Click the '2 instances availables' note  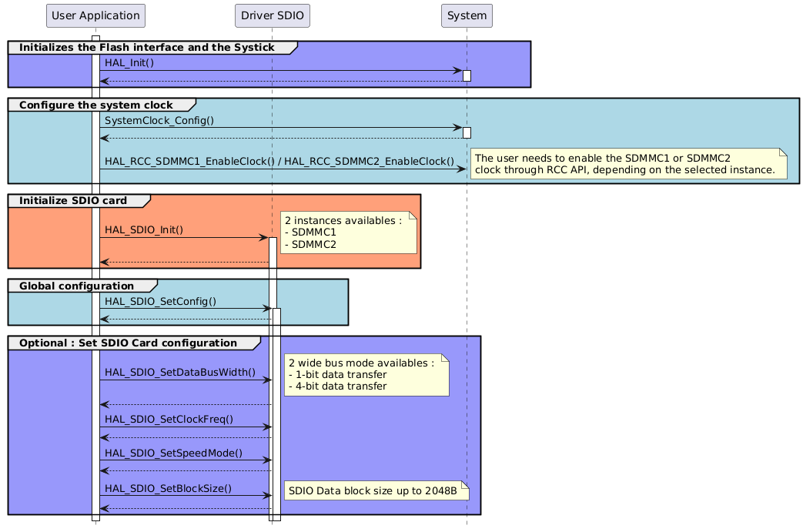349,233
